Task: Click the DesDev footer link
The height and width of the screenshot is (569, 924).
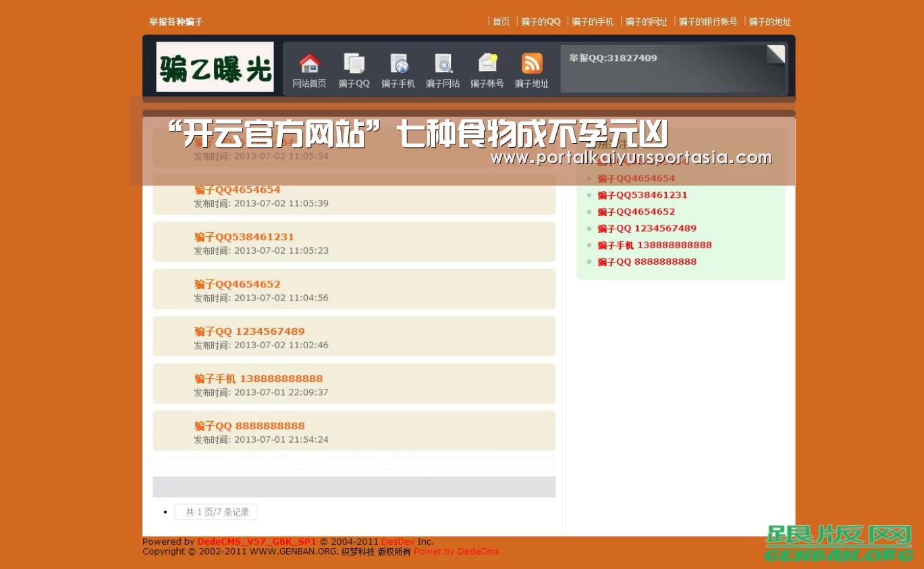Action: click(x=398, y=541)
